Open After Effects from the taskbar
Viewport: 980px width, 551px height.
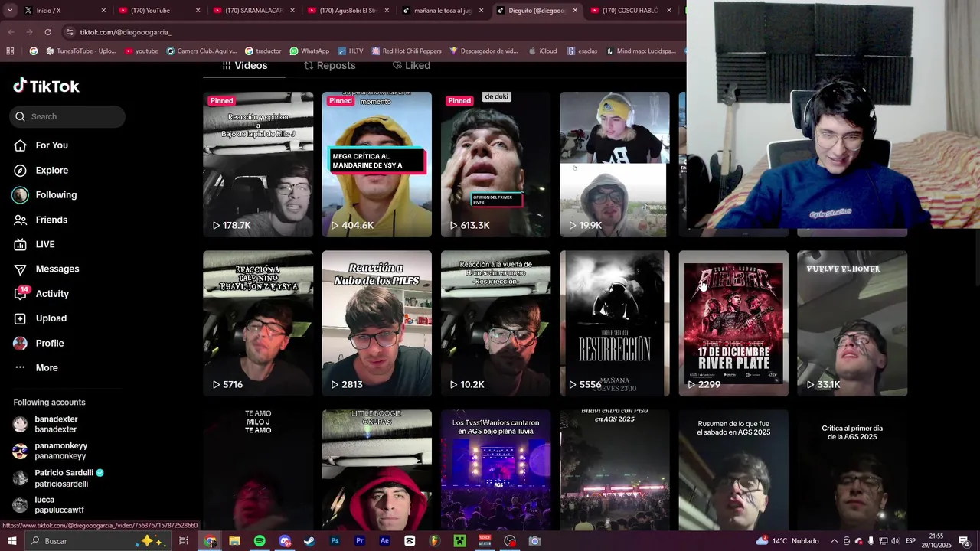(384, 541)
